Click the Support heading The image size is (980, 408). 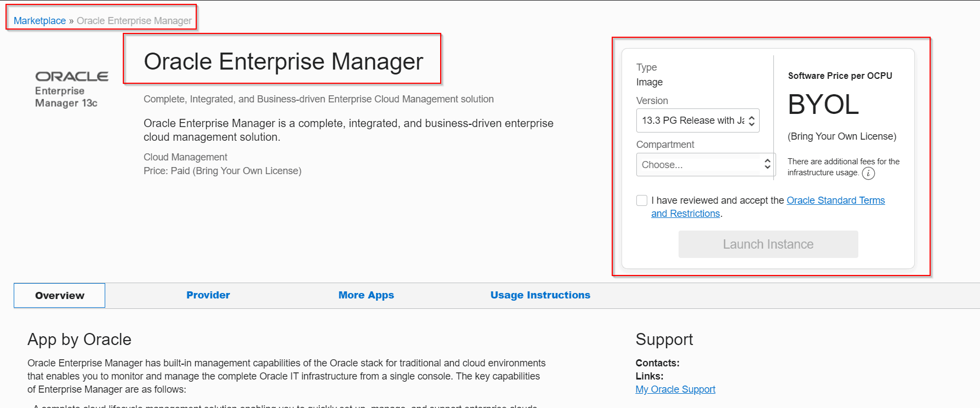pos(664,340)
